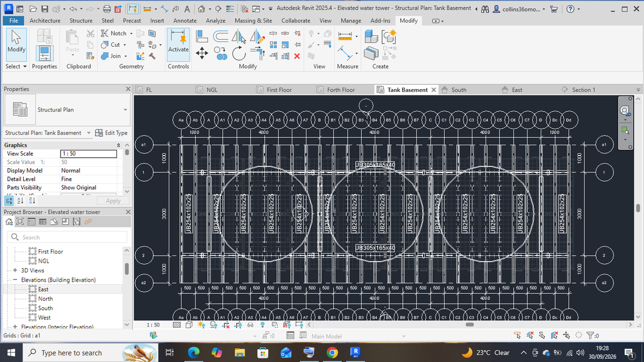Click the red Delete icon
The height and width of the screenshot is (362, 644).
coord(297,56)
